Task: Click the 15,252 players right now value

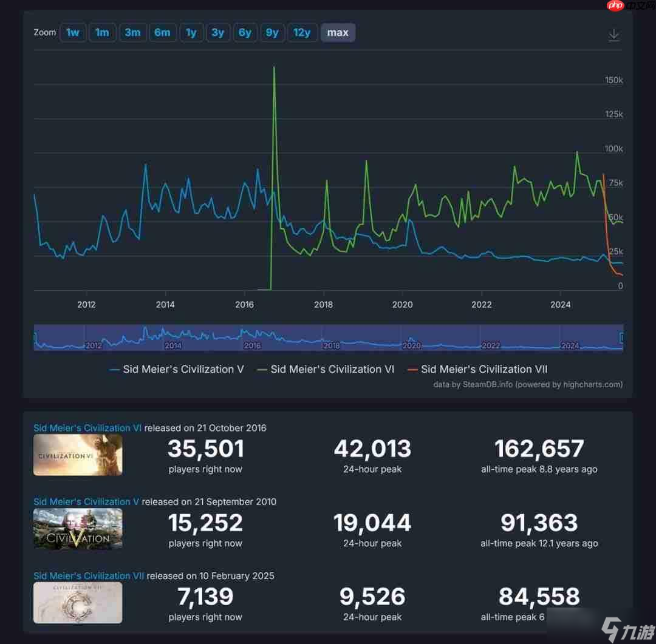Action: pyautogui.click(x=205, y=523)
